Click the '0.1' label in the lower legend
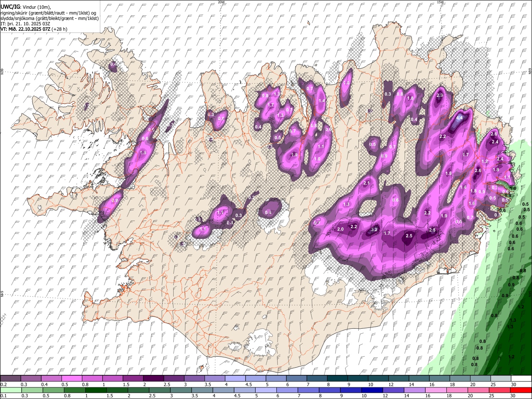Image resolution: width=532 pixels, height=399 pixels. pos(3,396)
